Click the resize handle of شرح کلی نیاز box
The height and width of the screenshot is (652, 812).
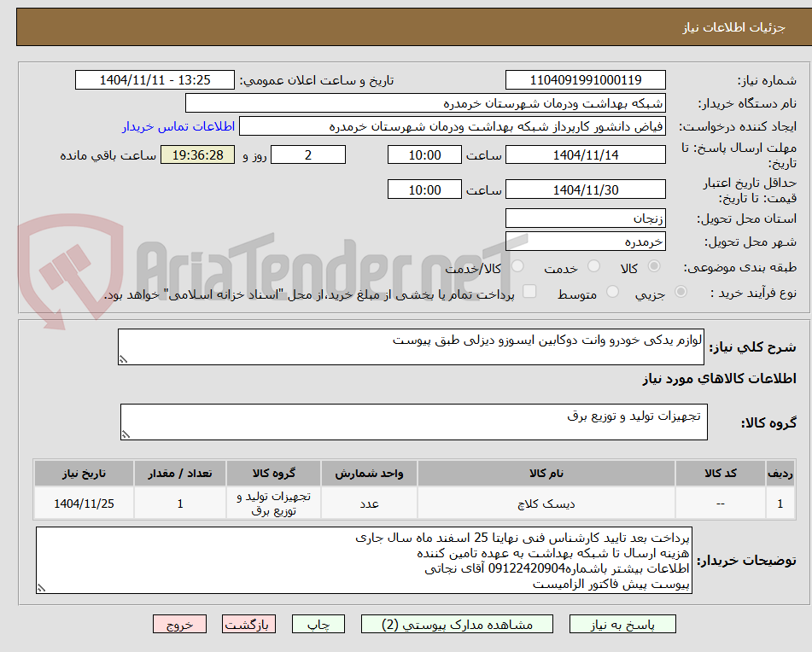point(123,359)
